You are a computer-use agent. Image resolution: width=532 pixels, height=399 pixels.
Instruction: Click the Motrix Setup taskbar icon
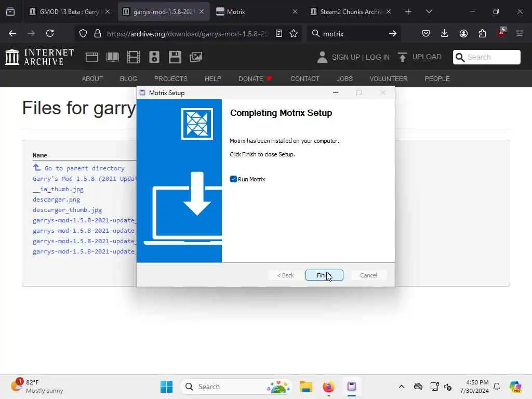(352, 387)
